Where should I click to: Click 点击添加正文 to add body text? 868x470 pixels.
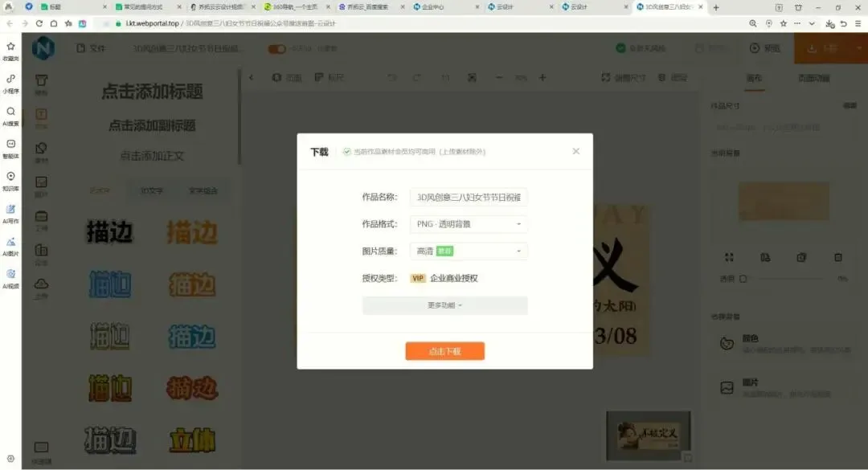(152, 156)
